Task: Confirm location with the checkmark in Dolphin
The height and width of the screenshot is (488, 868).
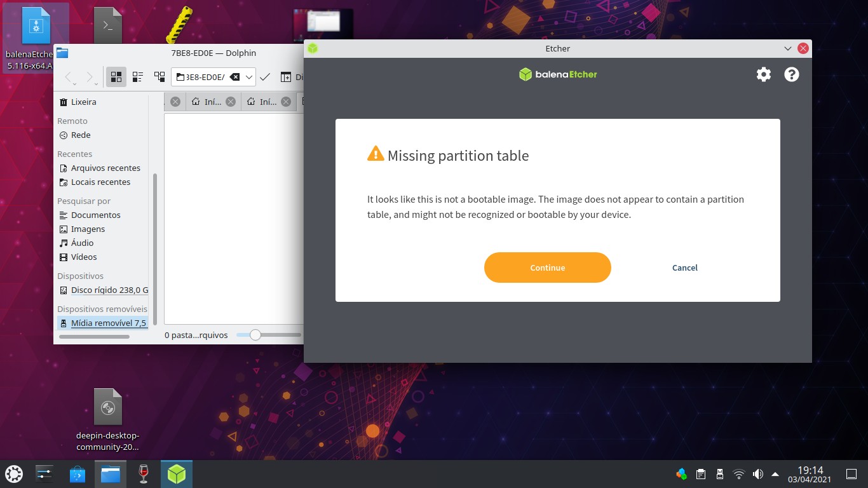Action: point(265,77)
